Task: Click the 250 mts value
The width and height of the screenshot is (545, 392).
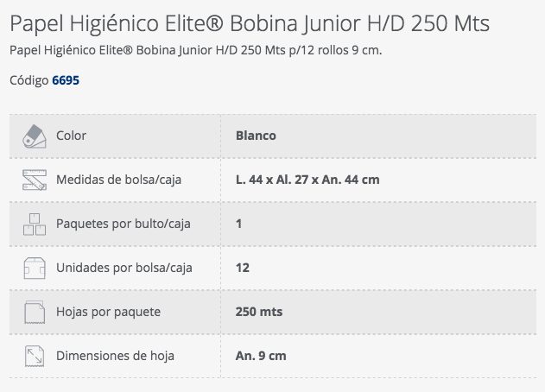Action: click(x=259, y=312)
